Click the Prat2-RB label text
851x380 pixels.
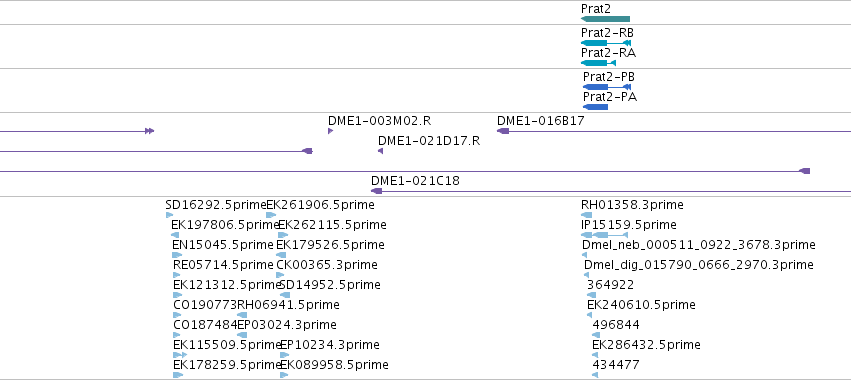[607, 33]
